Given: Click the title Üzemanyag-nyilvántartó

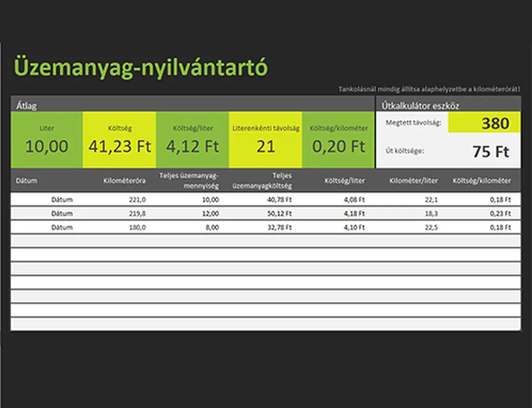Looking at the screenshot, I should (141, 65).
